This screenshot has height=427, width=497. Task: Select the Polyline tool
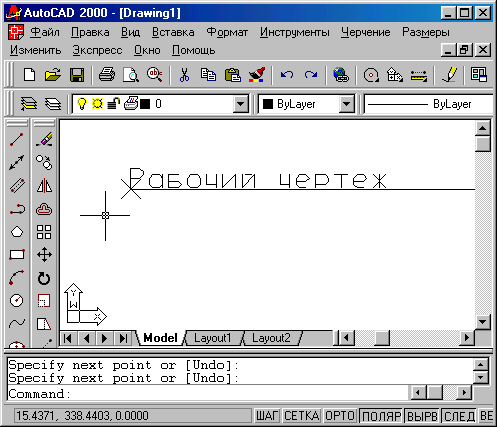click(x=17, y=209)
